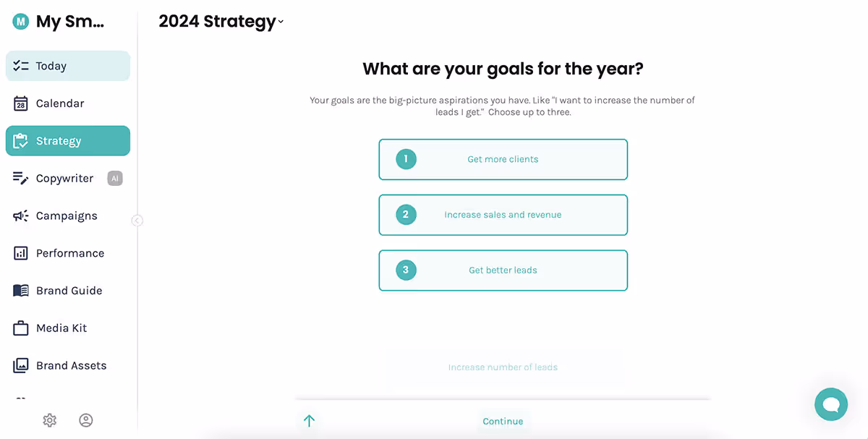Image resolution: width=868 pixels, height=439 pixels.
Task: Open settings with the gear icon
Action: (x=49, y=420)
